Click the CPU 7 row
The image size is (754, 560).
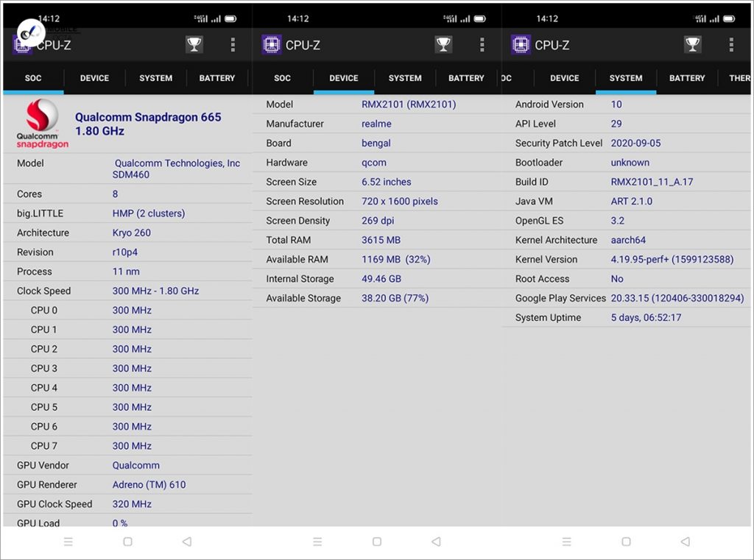(127, 446)
